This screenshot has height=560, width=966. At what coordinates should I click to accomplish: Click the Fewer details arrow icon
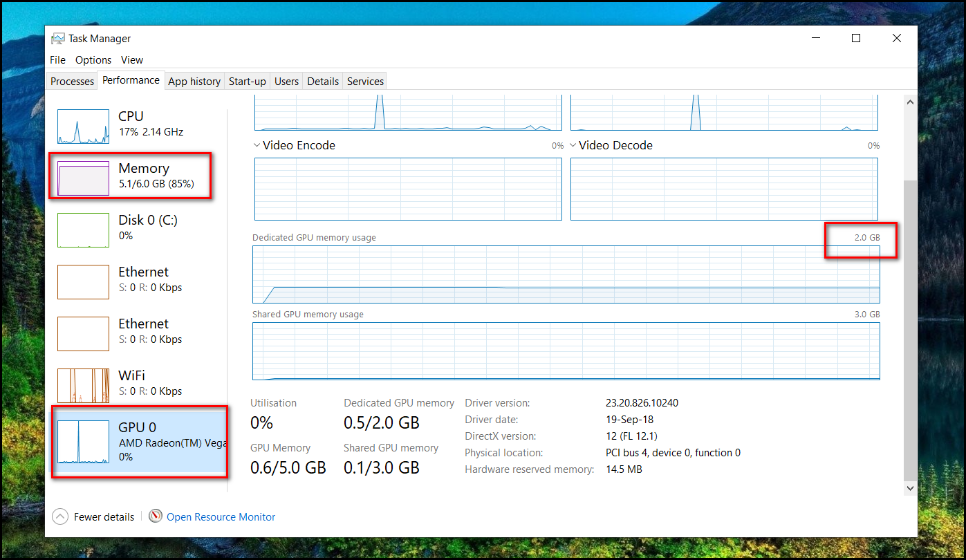coord(60,516)
